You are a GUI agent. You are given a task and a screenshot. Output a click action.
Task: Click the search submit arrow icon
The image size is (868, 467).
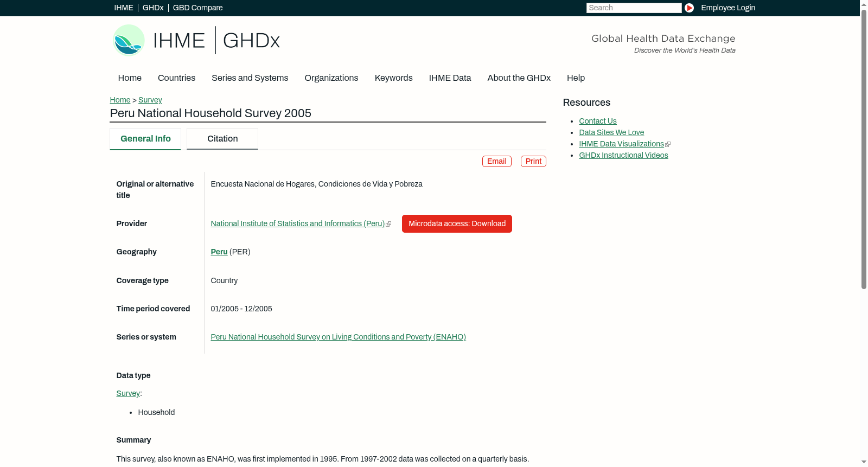[x=689, y=8]
